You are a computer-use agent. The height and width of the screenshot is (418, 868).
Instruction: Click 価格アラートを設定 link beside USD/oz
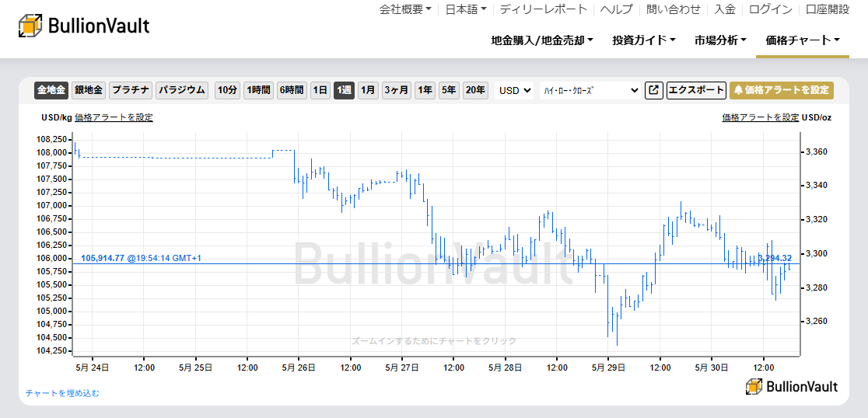click(761, 117)
